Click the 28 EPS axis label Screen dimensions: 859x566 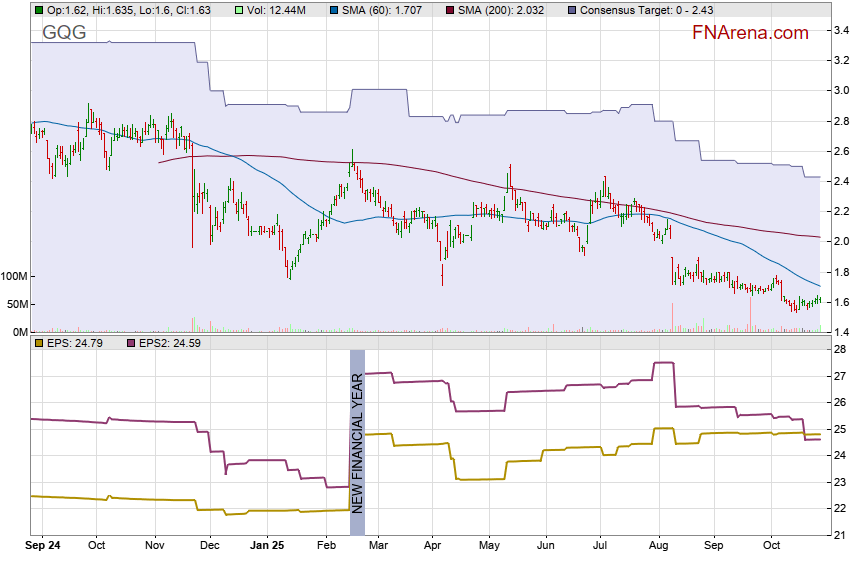(x=840, y=350)
